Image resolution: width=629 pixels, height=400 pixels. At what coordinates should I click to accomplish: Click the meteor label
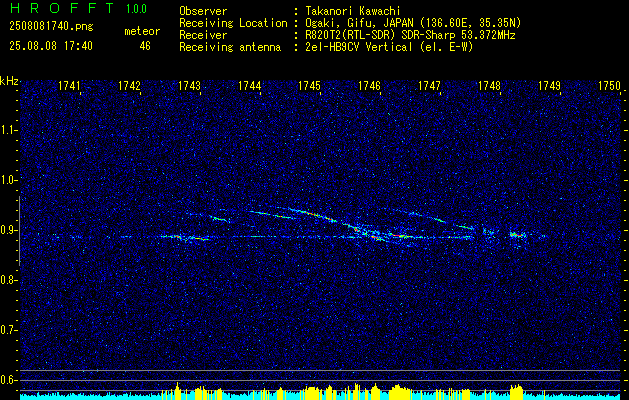[142, 31]
